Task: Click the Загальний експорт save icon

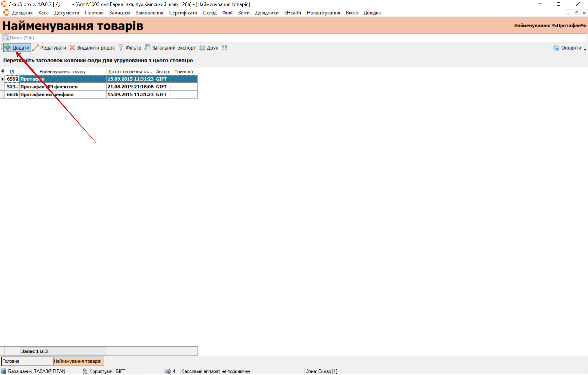Action: click(147, 47)
